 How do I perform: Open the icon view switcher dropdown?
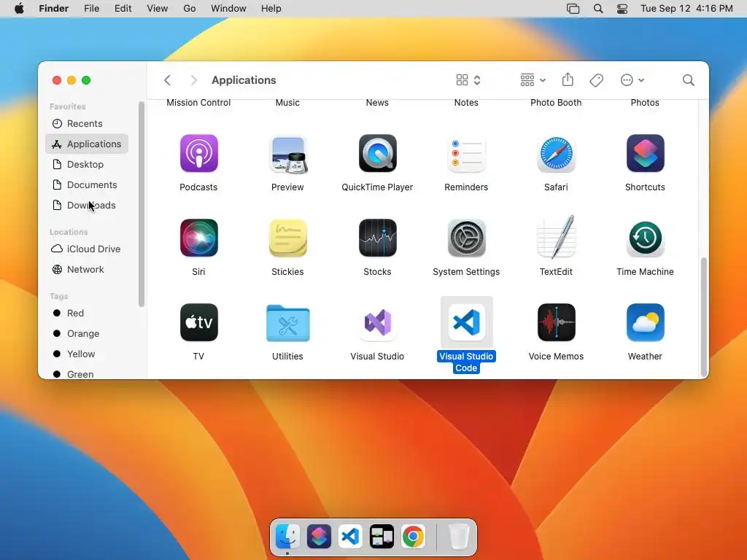(468, 80)
